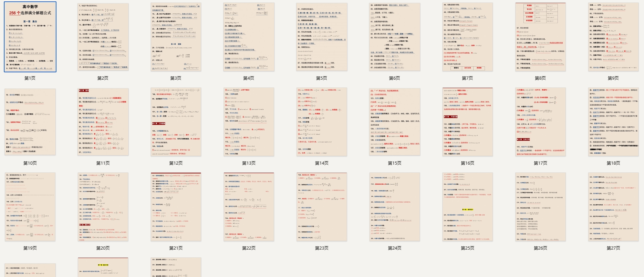Click the 第18页 page thumbnail
This screenshot has width=644, height=277.
pyautogui.click(x=614, y=121)
